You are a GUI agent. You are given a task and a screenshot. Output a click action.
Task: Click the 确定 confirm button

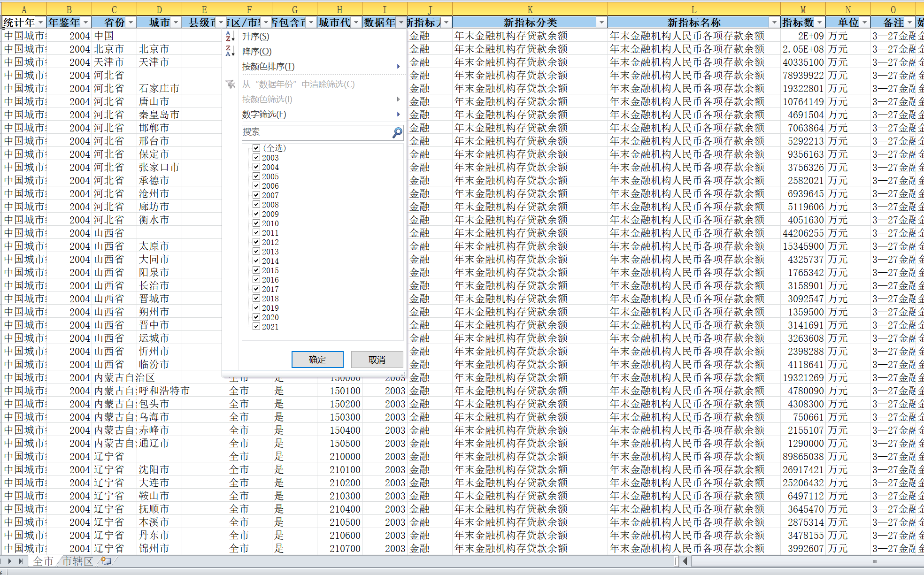pos(317,360)
